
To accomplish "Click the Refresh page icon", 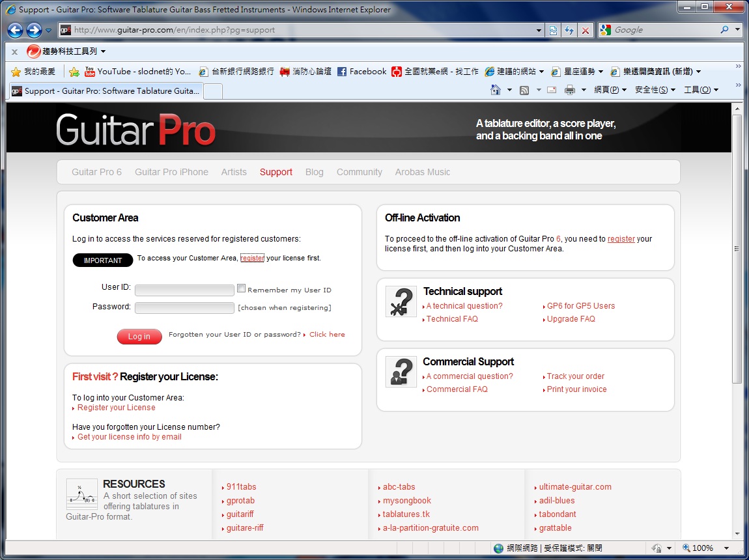I will pyautogui.click(x=569, y=30).
